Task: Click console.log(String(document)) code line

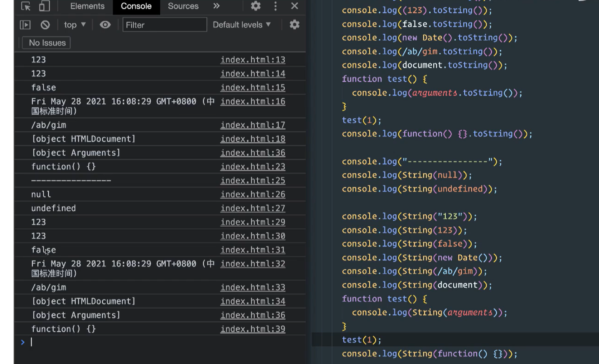Action: (417, 285)
